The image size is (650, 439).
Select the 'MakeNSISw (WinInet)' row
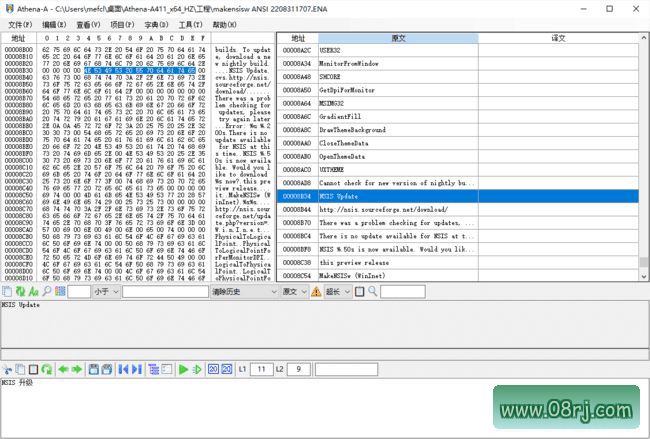tap(458, 276)
